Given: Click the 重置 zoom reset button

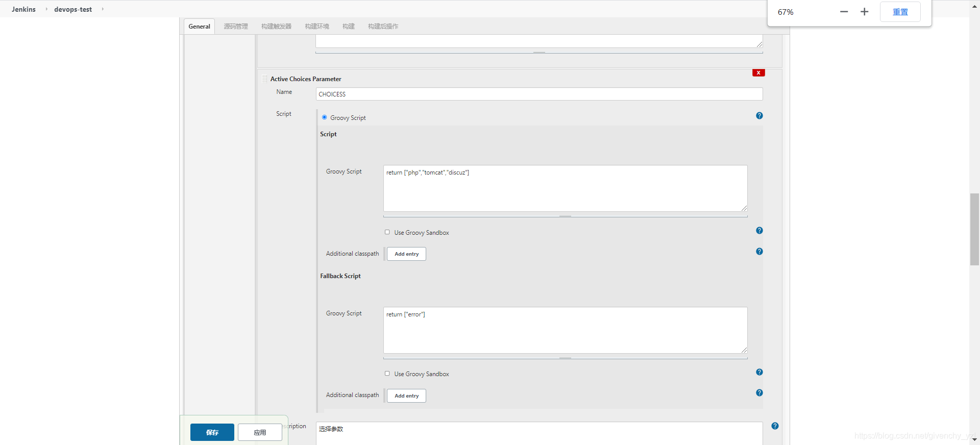Looking at the screenshot, I should [900, 12].
